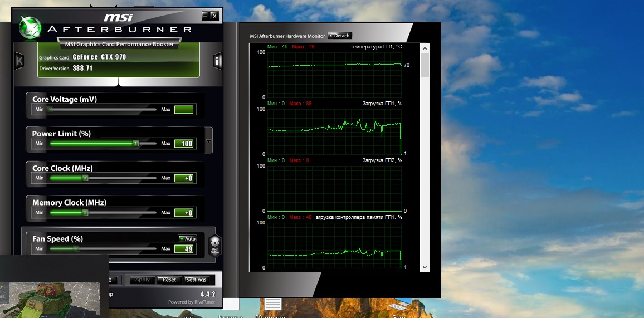Click the Core Voltage value field
644x318 pixels.
pyautogui.click(x=184, y=110)
